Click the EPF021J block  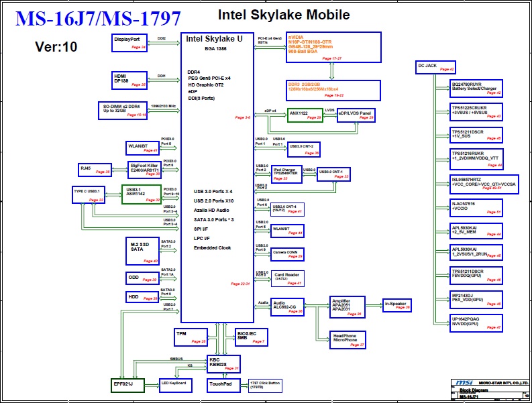point(128,386)
